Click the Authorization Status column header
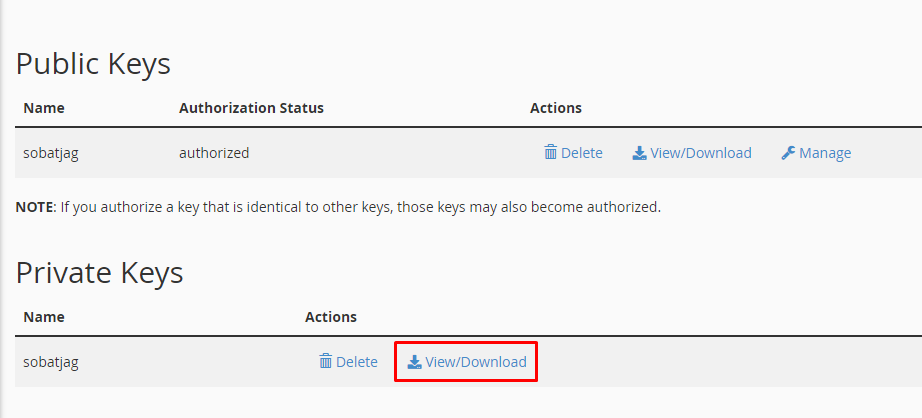Image resolution: width=922 pixels, height=418 pixels. point(251,108)
